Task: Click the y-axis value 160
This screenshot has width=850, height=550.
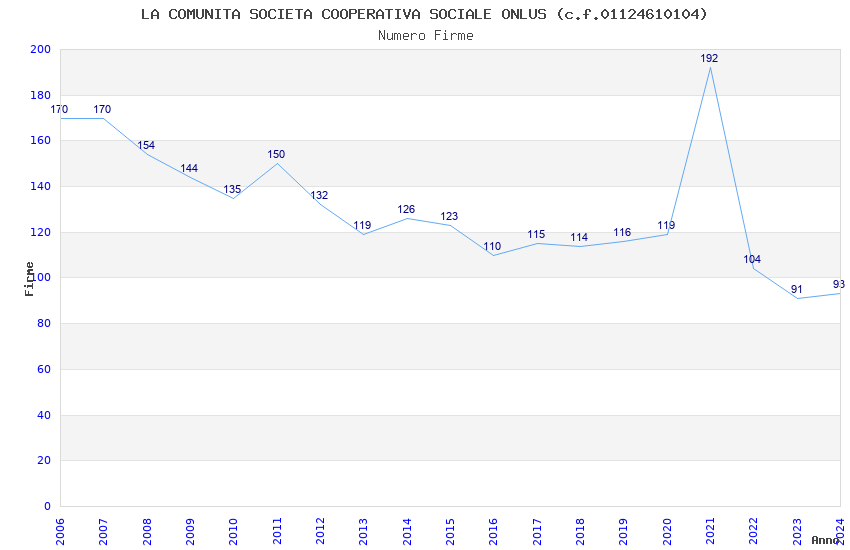Action: click(40, 140)
